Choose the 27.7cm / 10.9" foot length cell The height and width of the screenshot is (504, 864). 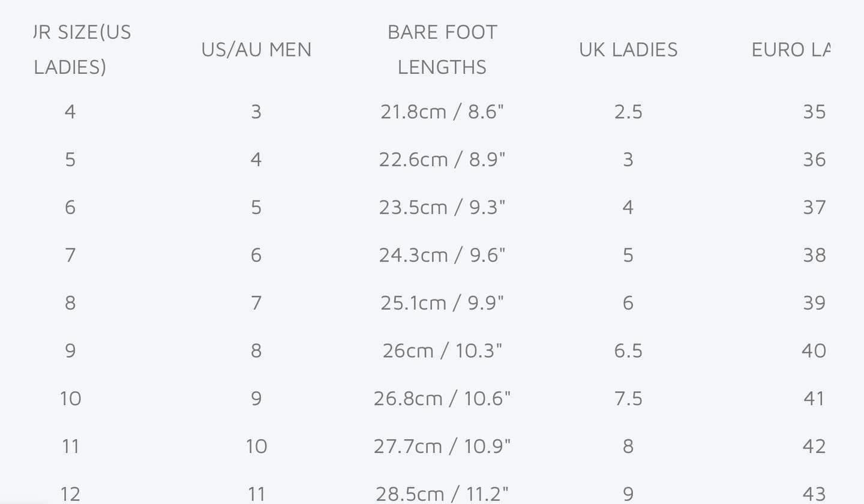442,446
